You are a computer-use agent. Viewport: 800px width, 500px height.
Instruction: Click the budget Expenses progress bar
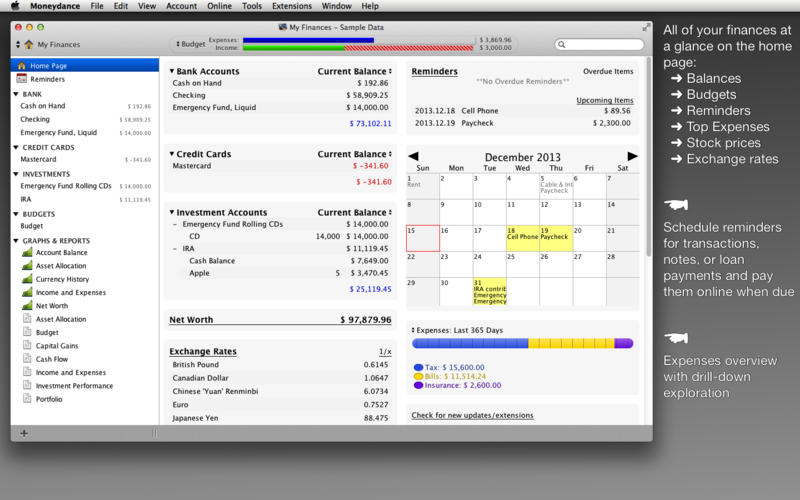coord(308,40)
